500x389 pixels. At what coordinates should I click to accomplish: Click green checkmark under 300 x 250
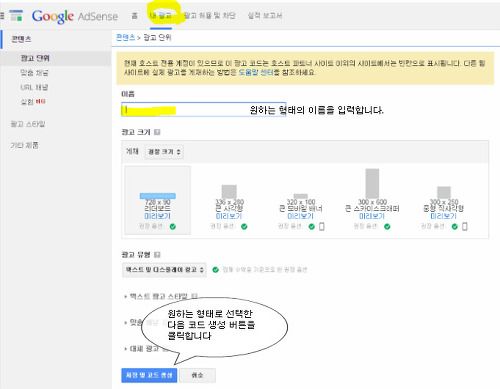[x=455, y=227]
